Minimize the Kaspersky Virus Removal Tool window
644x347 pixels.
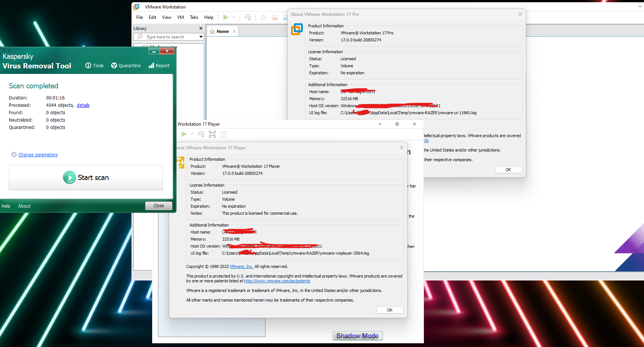[154, 51]
